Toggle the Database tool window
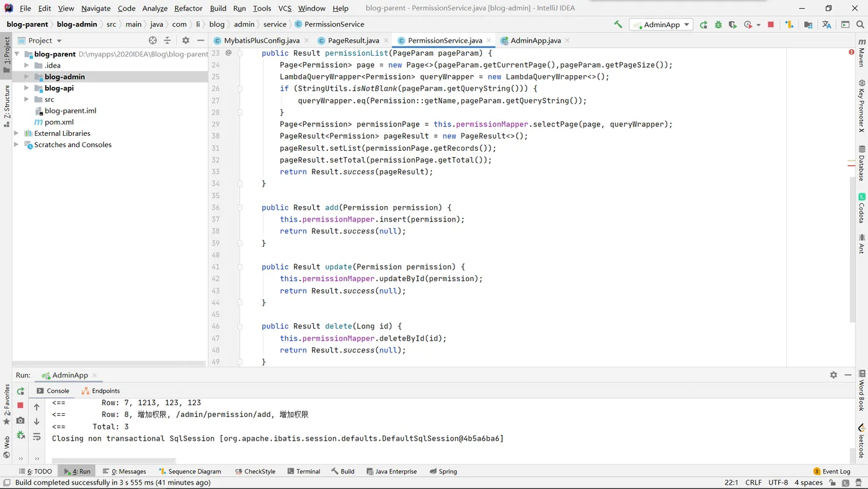The width and height of the screenshot is (868, 489). (x=862, y=163)
